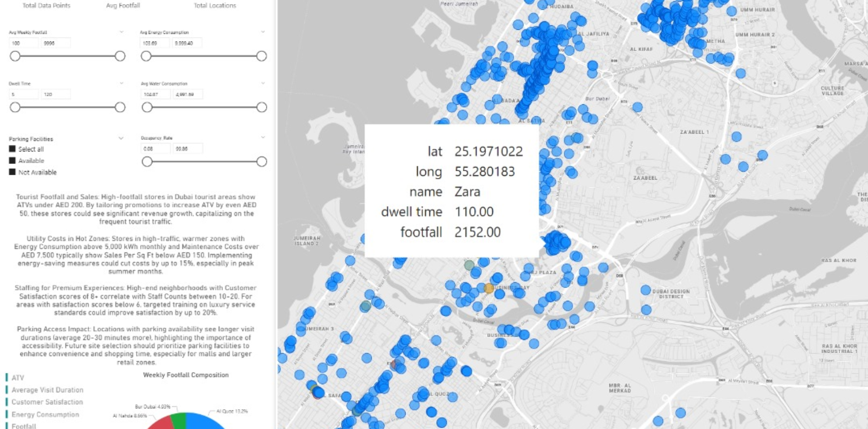Choose Average Visit Duration metric
Image resolution: width=868 pixels, height=429 pixels.
tap(47, 390)
